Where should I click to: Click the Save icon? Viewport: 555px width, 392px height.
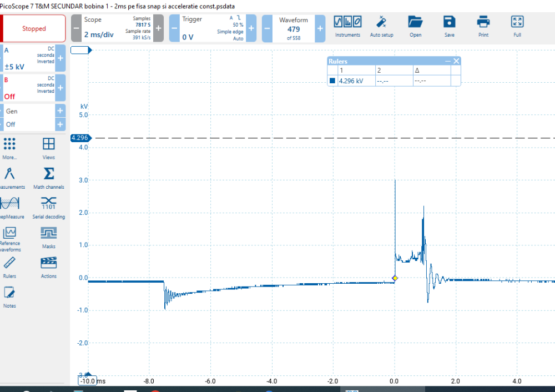click(x=449, y=27)
